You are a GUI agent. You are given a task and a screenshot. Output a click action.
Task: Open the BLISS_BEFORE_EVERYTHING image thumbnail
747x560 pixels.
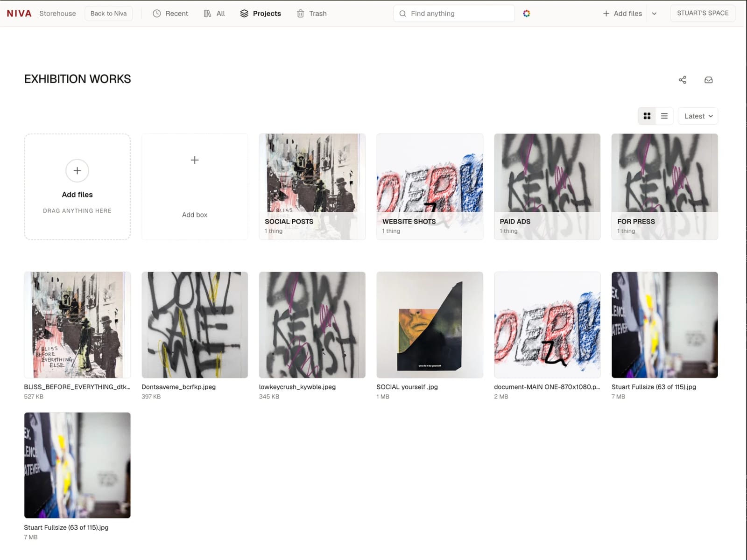coord(78,325)
